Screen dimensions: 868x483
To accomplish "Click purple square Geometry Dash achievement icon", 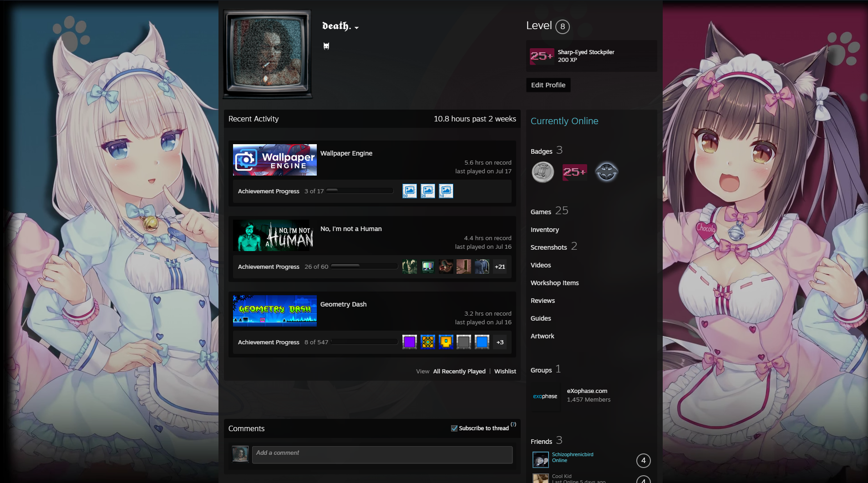I will coord(410,342).
